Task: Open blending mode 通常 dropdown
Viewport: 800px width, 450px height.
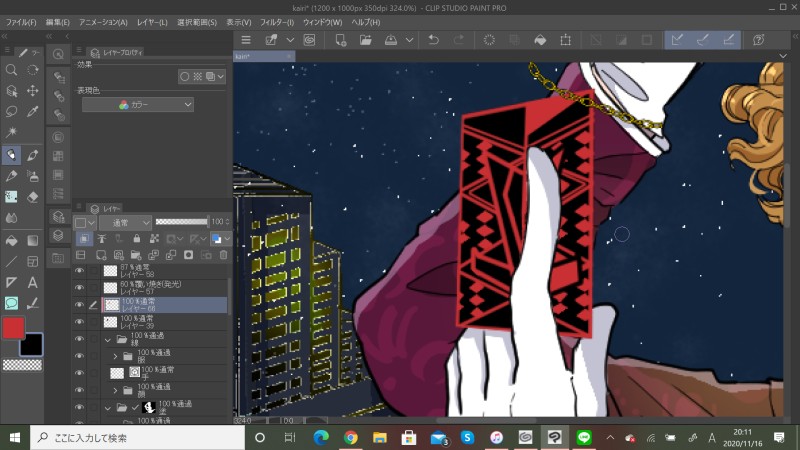Action: (x=125, y=222)
